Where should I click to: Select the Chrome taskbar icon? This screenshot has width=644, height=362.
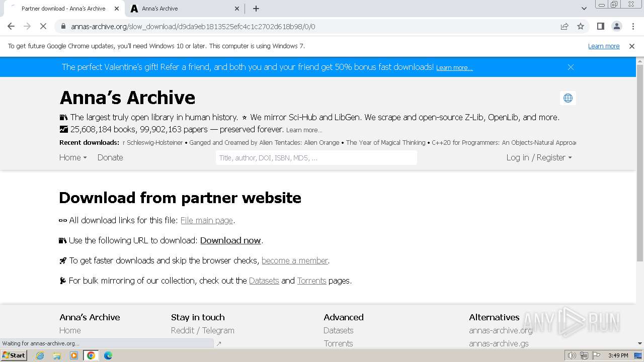91,355
